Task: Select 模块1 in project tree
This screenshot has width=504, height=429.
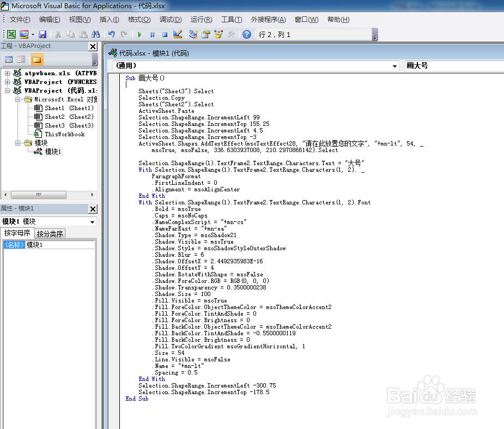Action: point(48,152)
